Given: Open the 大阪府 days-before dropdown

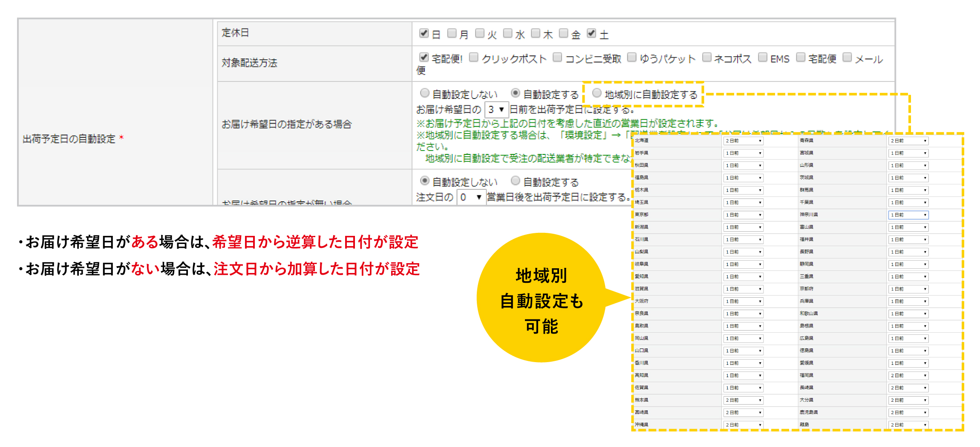Looking at the screenshot, I should [743, 302].
